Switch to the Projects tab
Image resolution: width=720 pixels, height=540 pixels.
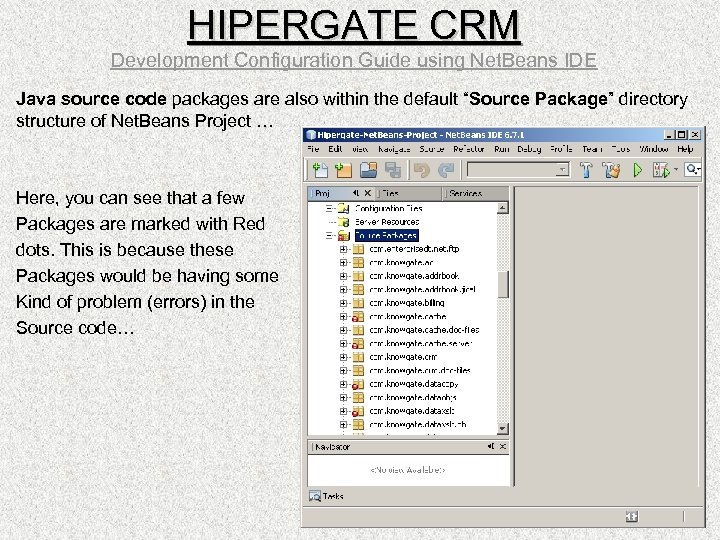pos(323,193)
